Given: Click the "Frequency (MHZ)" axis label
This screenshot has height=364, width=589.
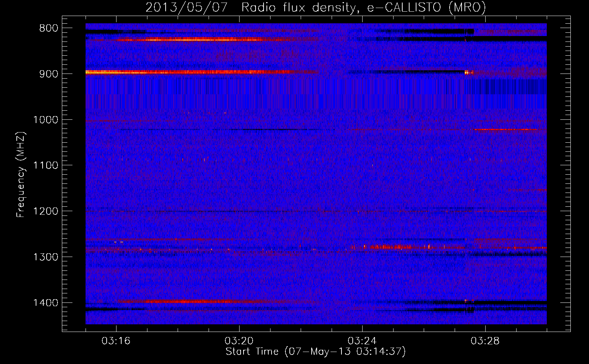Looking at the screenshot, I should coord(21,175).
